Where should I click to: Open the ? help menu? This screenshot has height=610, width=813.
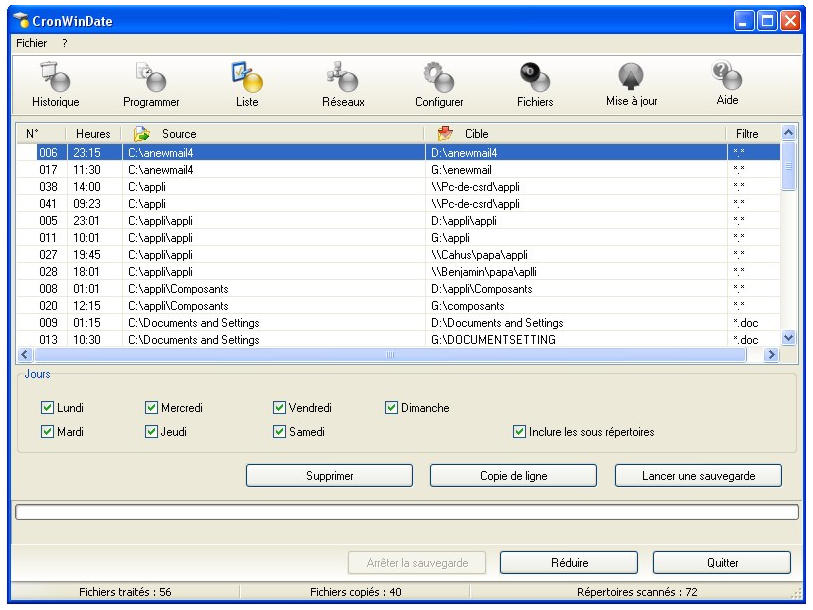[65, 43]
